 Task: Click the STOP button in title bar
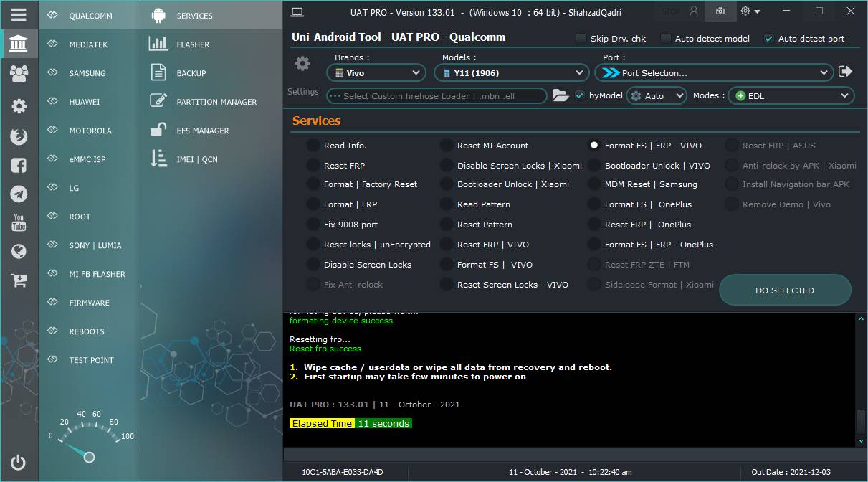coord(671,11)
